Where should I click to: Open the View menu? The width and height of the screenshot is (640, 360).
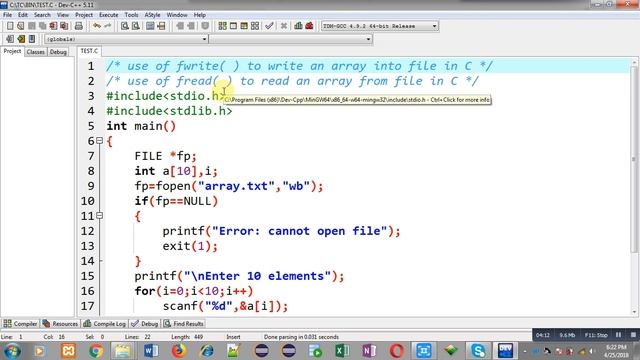[x=63, y=15]
